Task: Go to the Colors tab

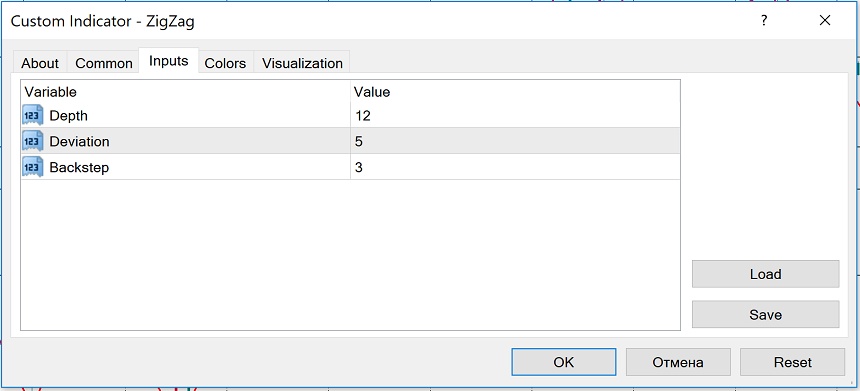Action: (225, 63)
